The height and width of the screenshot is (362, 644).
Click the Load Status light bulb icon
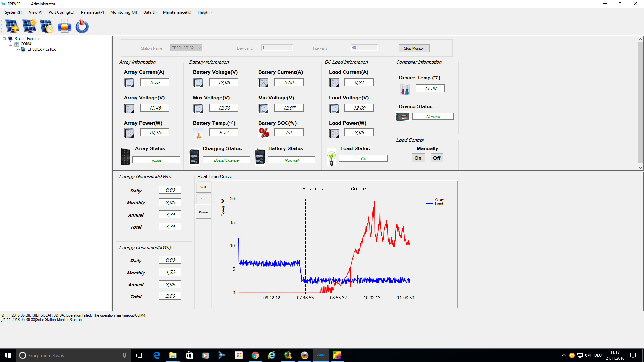click(x=331, y=158)
